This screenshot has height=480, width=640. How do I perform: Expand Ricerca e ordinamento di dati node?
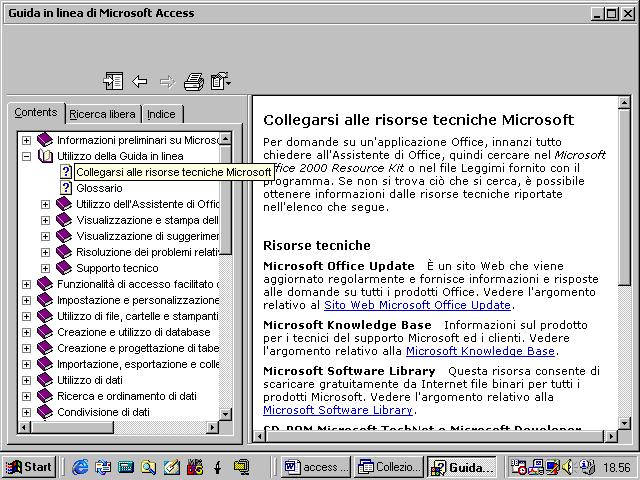tap(26, 396)
